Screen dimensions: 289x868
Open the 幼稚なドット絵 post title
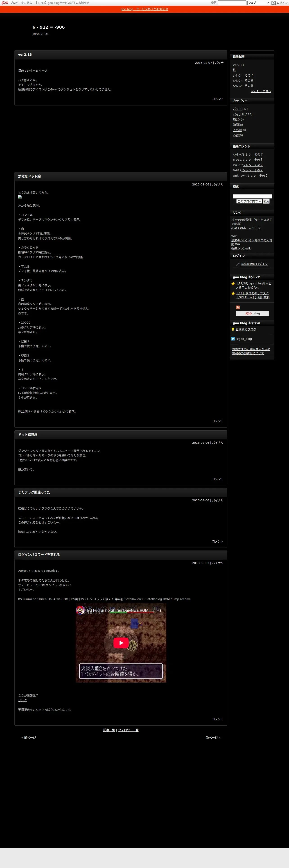pos(29,177)
